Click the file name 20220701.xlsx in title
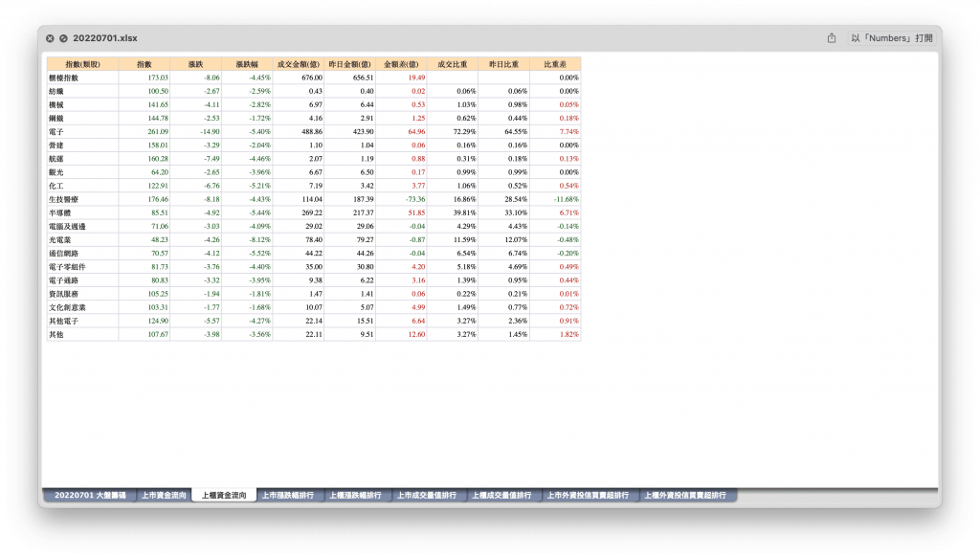The image size is (980, 558). click(105, 38)
